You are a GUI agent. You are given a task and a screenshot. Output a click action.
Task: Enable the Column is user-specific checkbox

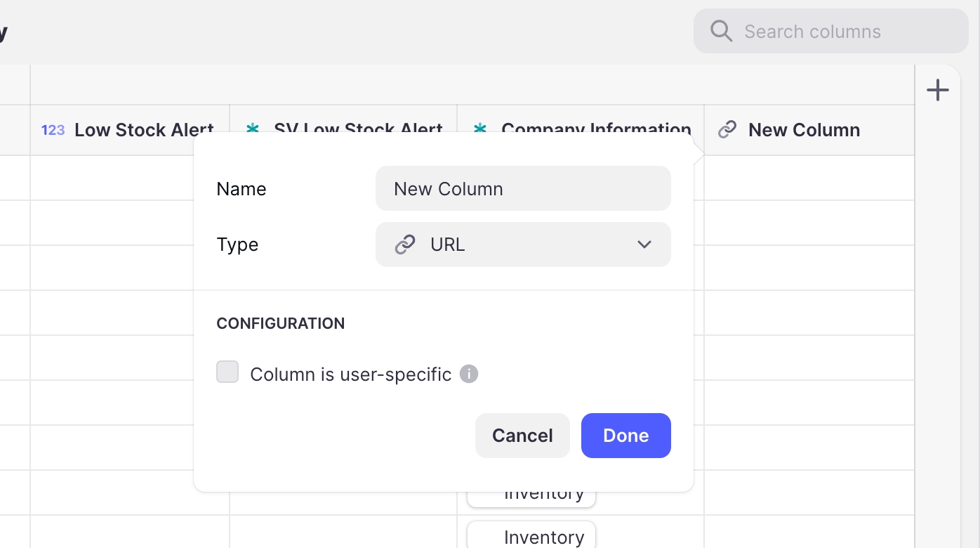[x=227, y=372]
